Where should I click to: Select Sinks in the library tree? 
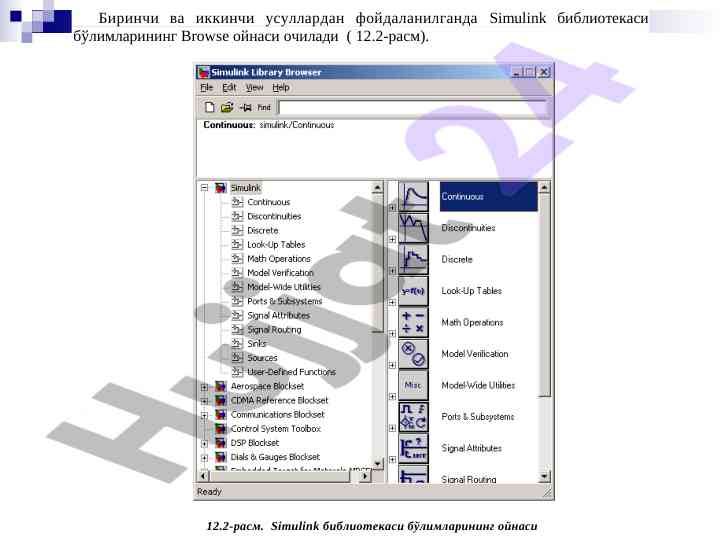[x=257, y=343]
